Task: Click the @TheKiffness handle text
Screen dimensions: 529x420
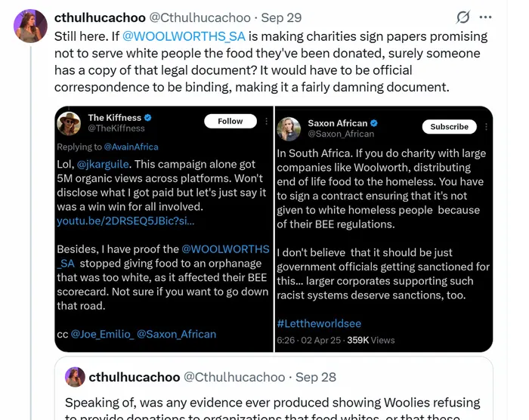Action: click(x=116, y=128)
